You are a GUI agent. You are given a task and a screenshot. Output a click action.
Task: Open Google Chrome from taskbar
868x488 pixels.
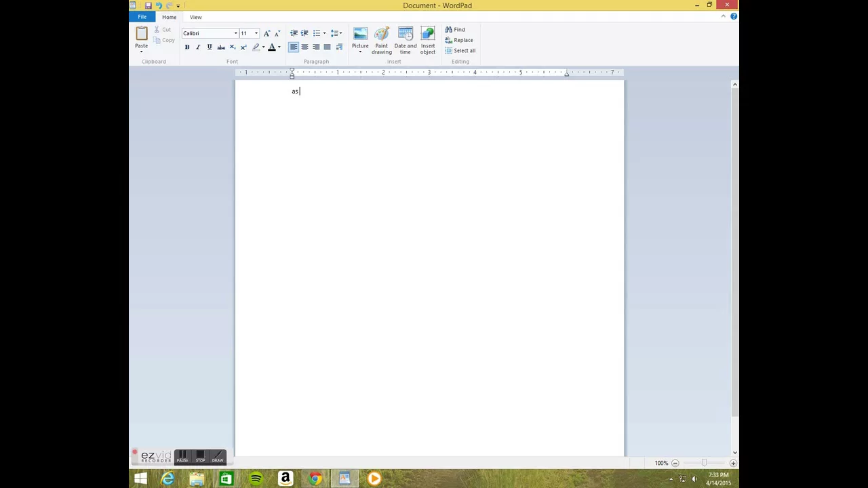315,479
